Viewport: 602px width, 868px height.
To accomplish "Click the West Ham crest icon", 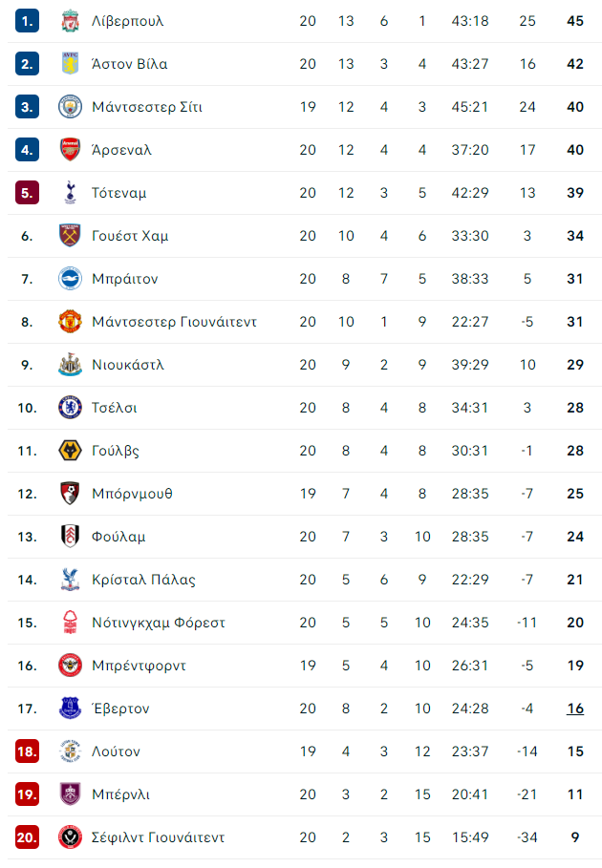I will [x=71, y=236].
